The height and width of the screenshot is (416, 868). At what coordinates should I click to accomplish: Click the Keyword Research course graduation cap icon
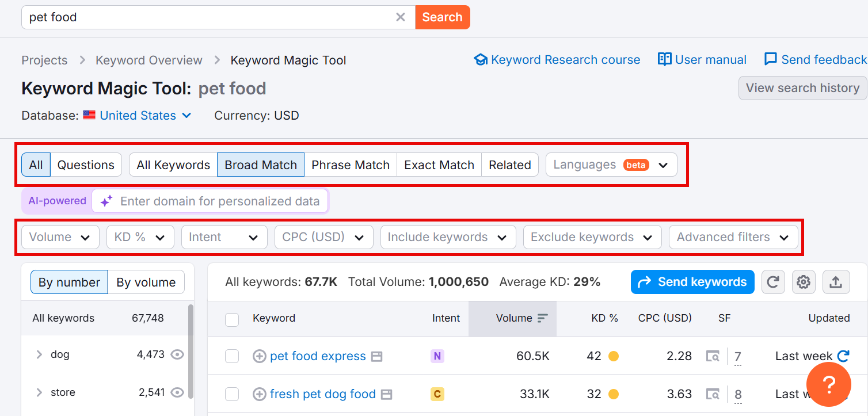tap(481, 60)
